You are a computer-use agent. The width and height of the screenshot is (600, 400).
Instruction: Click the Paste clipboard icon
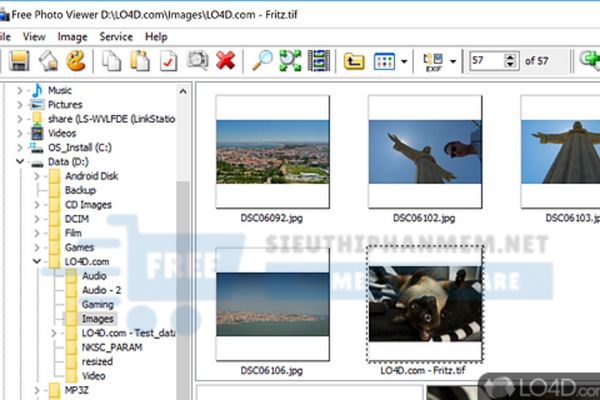point(140,61)
